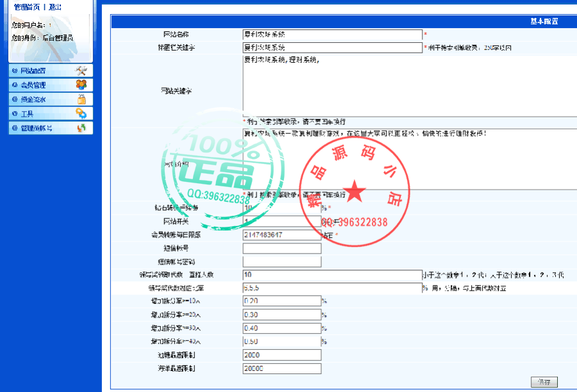Click the tools icon beside 网站配置
This screenshot has height=392, width=577.
point(81,70)
